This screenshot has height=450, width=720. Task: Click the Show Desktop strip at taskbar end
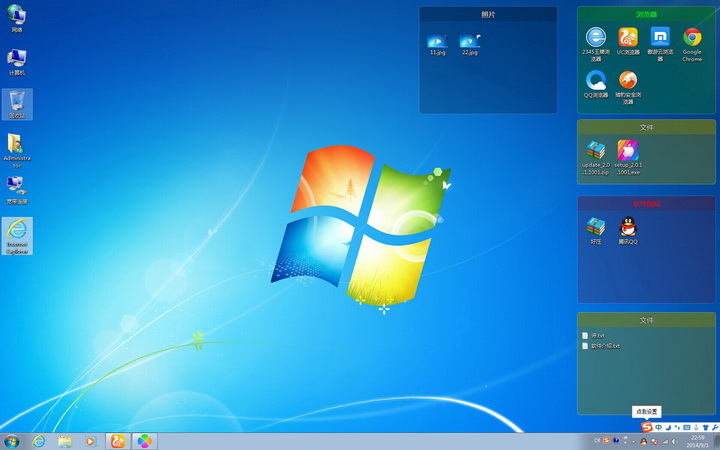click(x=717, y=442)
